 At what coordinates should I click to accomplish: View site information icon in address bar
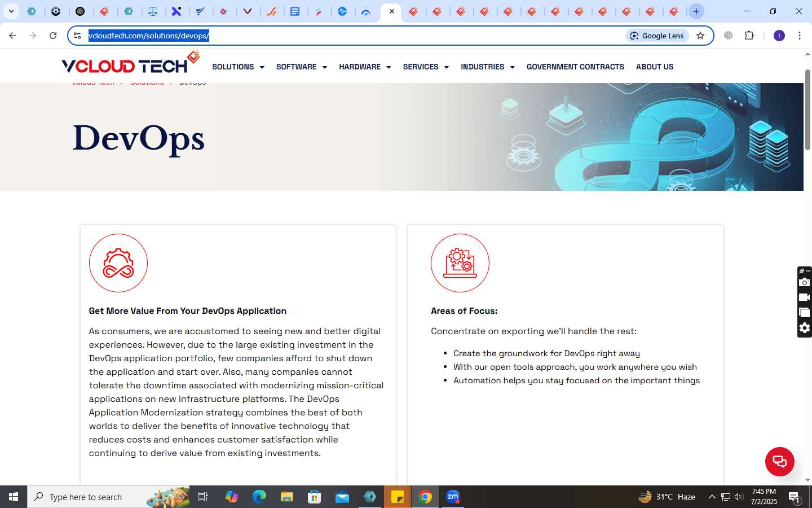77,36
